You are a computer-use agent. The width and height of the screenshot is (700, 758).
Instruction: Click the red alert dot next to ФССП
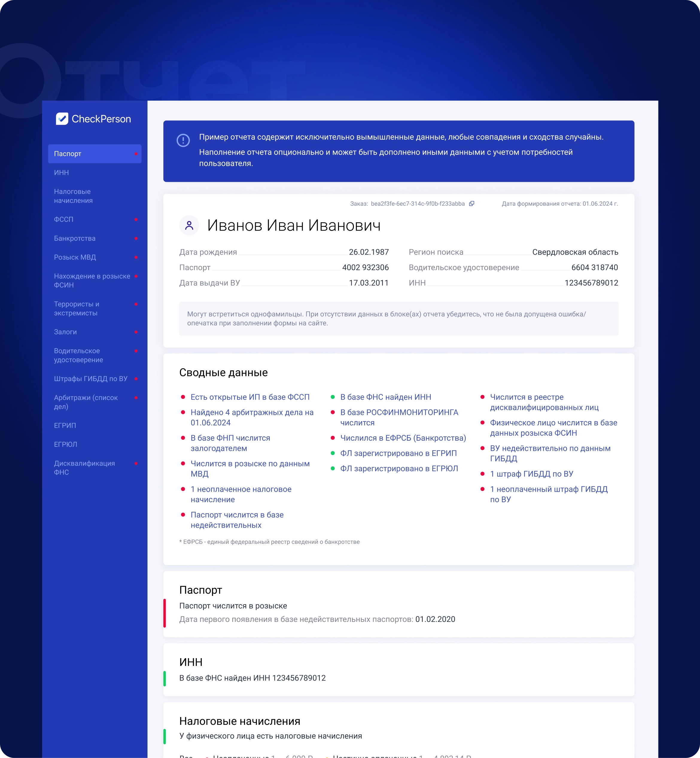(x=136, y=220)
